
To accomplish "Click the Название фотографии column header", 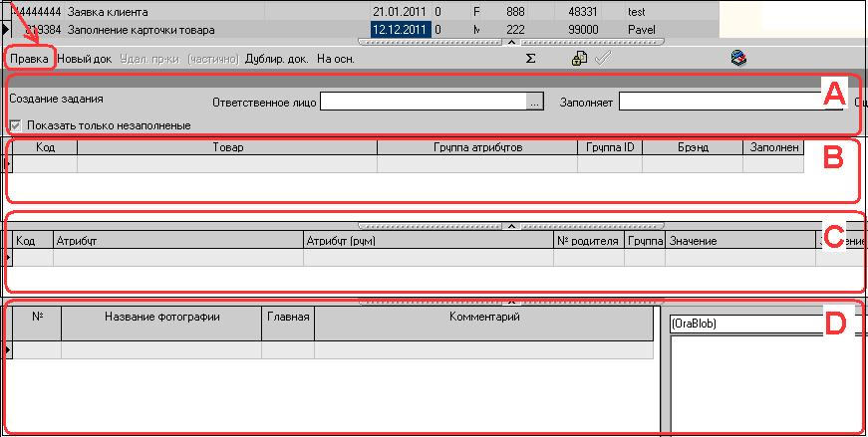I will 161,324.
